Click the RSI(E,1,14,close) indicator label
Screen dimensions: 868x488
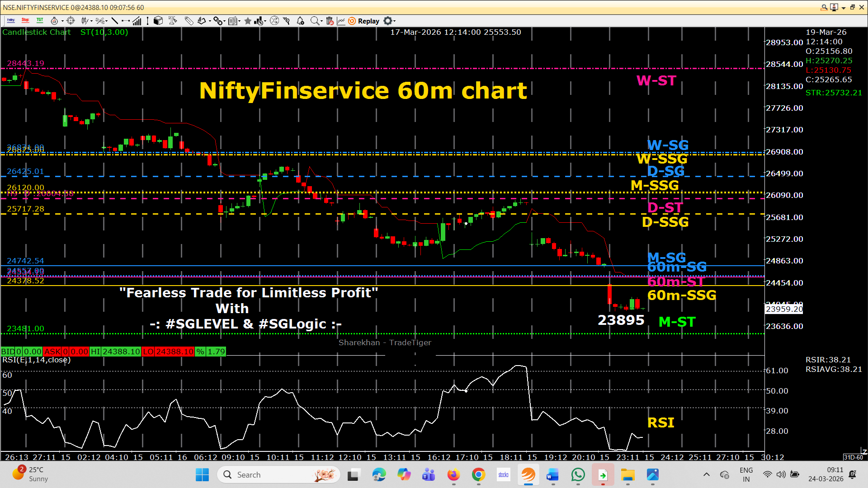37,360
